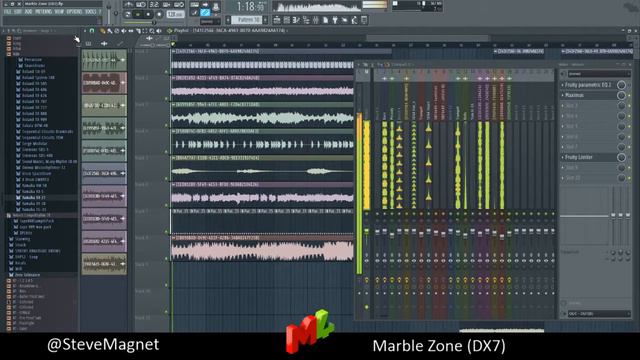
Task: Mute playlist Track 1
Action: pyautogui.click(x=166, y=72)
